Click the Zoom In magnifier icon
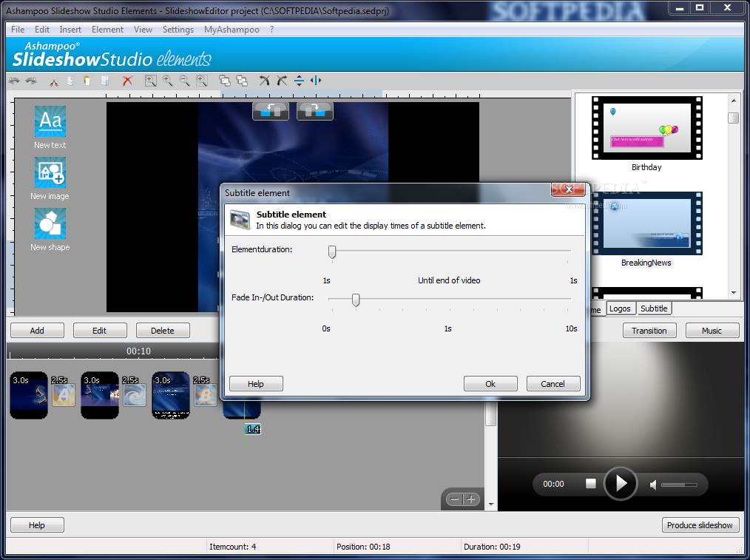The image size is (750, 560). pos(168,81)
